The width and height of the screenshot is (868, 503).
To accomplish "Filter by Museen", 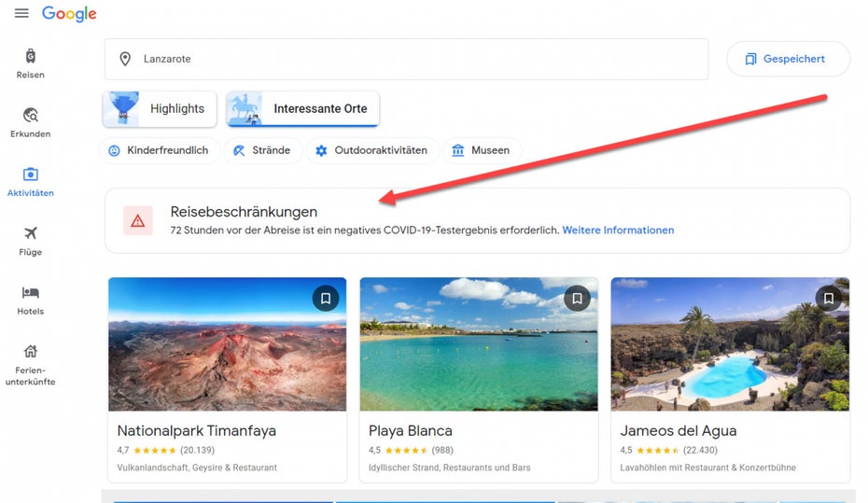I will pos(482,150).
